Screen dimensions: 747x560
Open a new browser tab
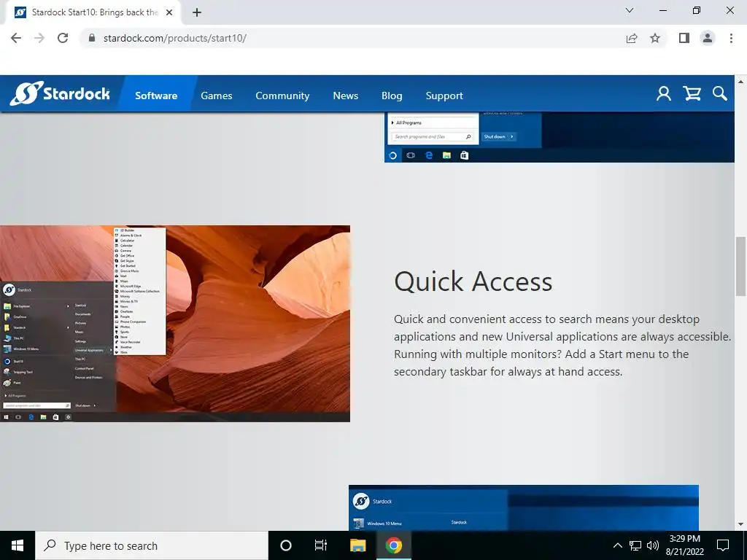[x=197, y=12]
